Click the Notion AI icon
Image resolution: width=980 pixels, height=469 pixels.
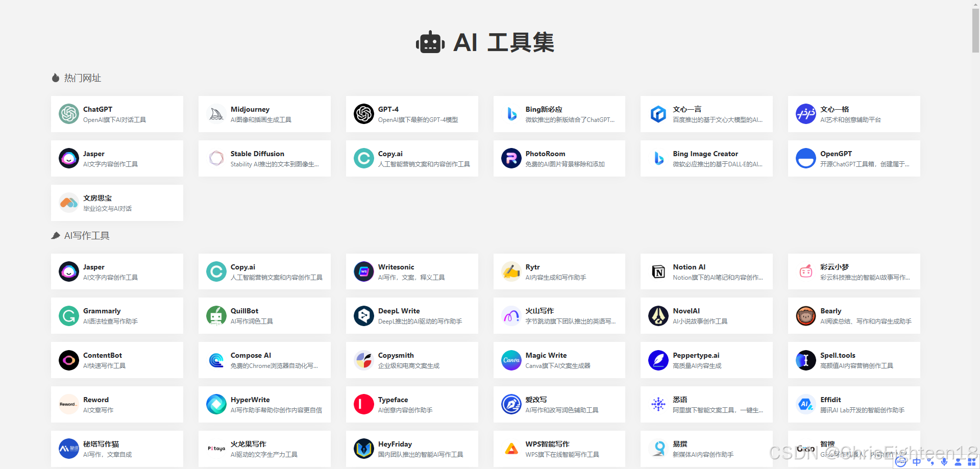pyautogui.click(x=658, y=271)
